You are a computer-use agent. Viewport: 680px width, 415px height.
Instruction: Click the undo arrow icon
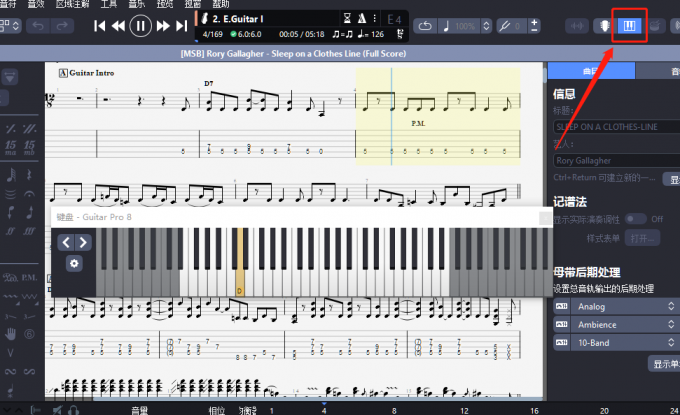[x=37, y=26]
